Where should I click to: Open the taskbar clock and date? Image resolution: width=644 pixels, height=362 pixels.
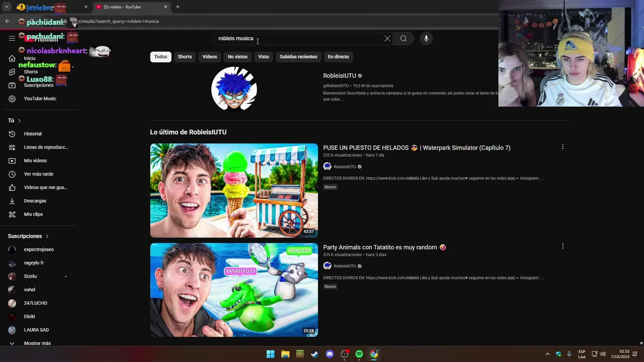click(x=620, y=354)
